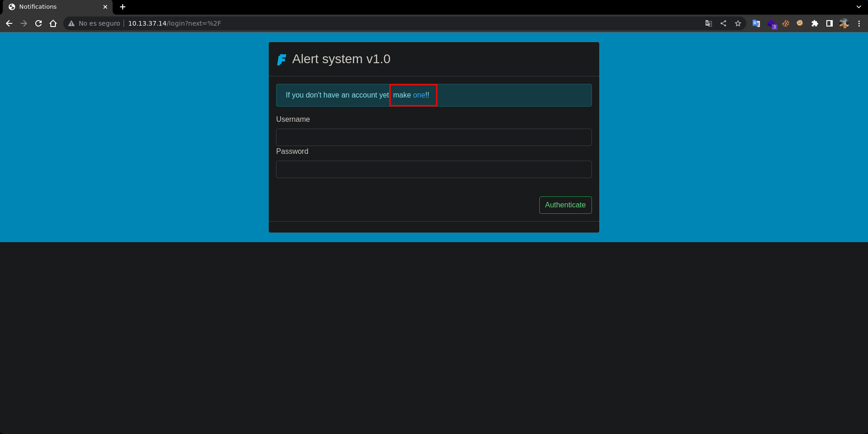
Task: Click the 'one' link to create account
Action: click(x=419, y=95)
